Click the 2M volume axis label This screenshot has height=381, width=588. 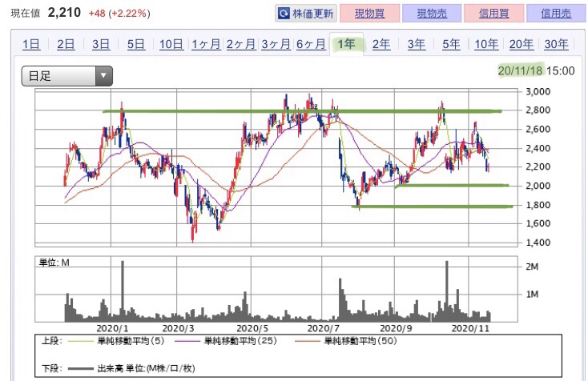[x=532, y=267]
